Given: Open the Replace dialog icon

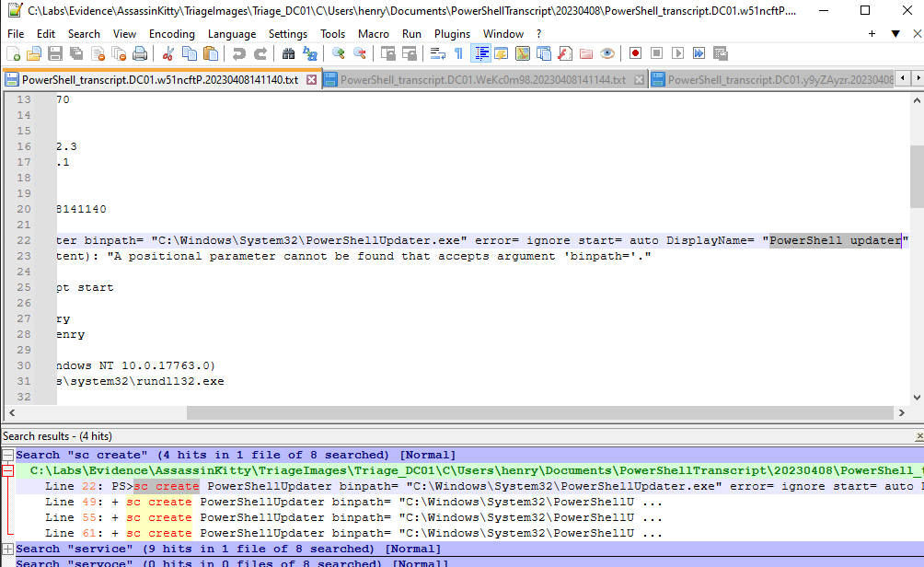Looking at the screenshot, I should 310,54.
